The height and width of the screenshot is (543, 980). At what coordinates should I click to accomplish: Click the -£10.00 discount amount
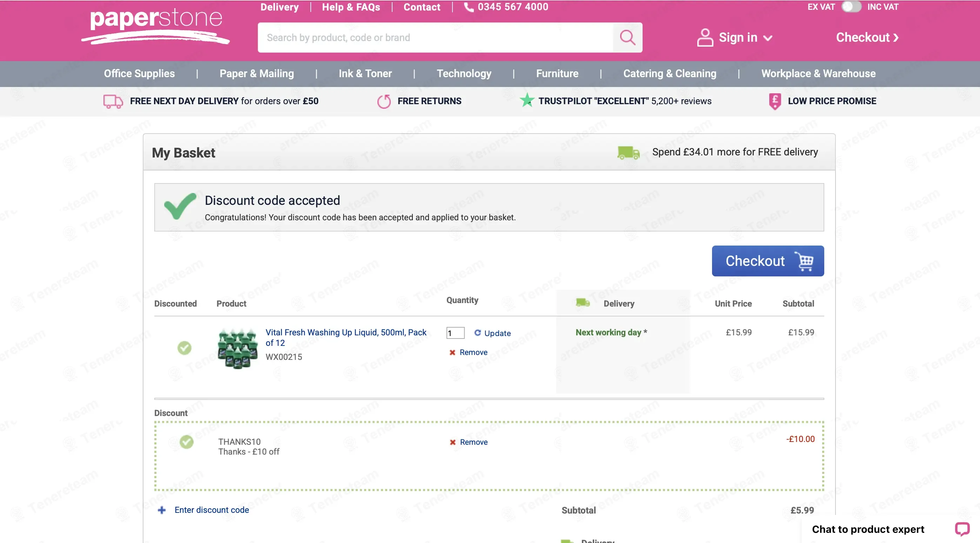[x=800, y=439]
